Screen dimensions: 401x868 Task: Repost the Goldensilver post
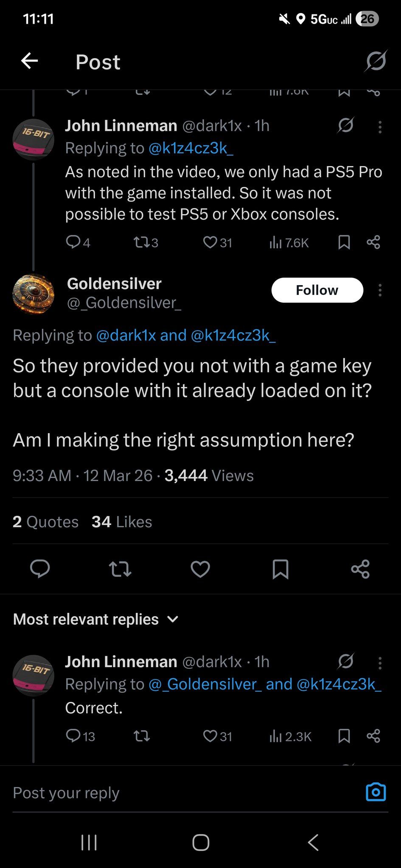click(120, 569)
